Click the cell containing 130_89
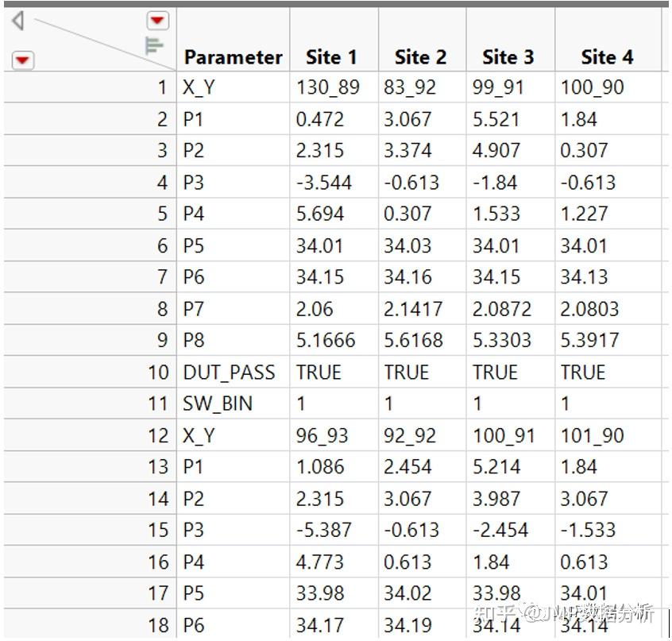The height and width of the screenshot is (641, 672). click(x=328, y=87)
